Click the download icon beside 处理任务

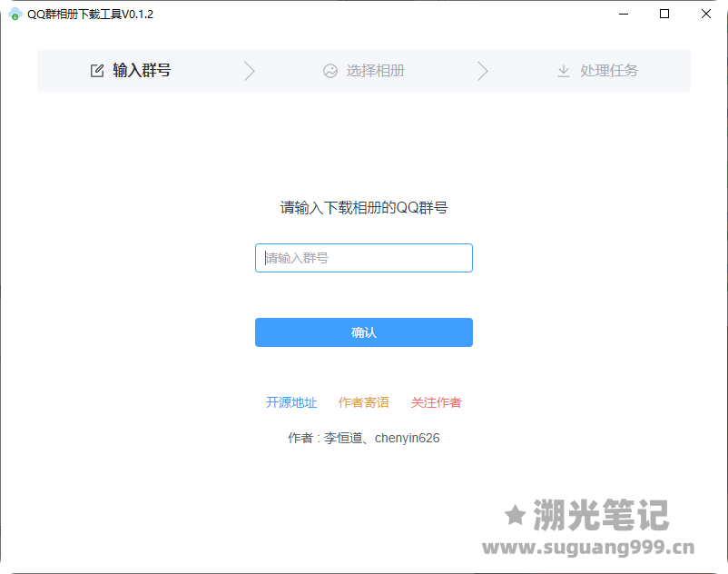coord(563,71)
